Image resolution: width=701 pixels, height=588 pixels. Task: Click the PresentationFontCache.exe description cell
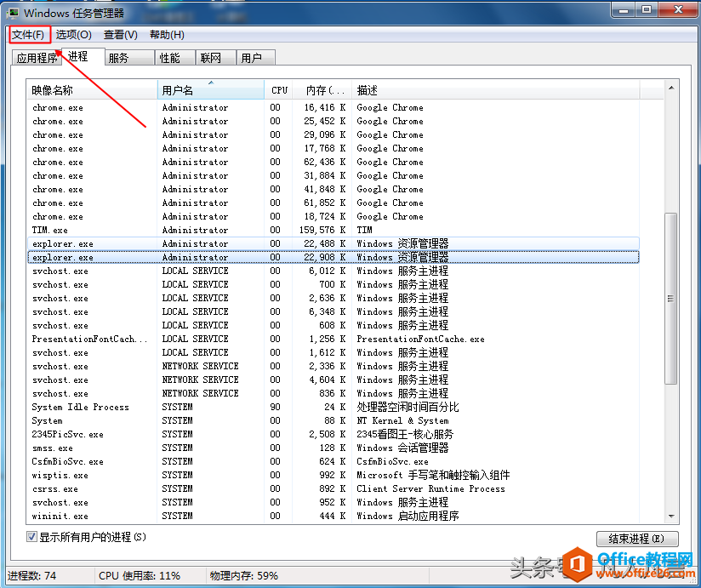click(x=420, y=339)
